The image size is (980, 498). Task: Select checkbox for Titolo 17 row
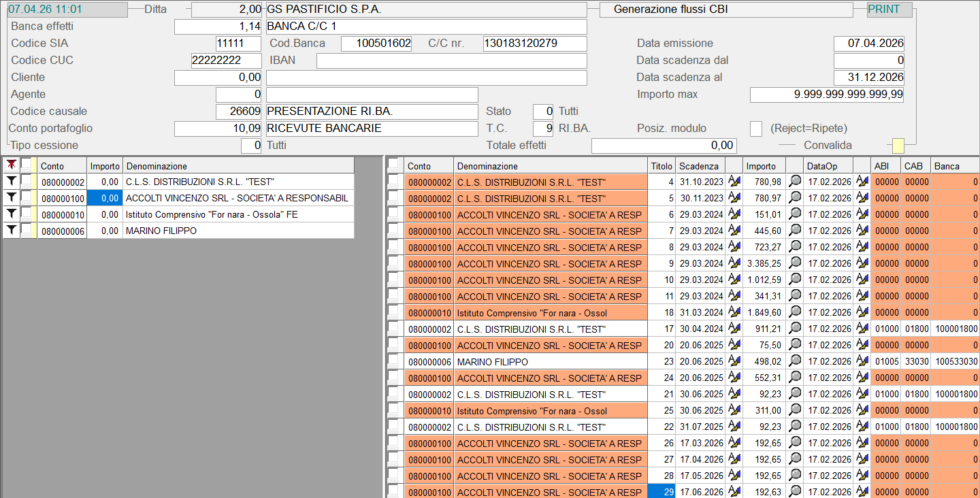pyautogui.click(x=393, y=329)
